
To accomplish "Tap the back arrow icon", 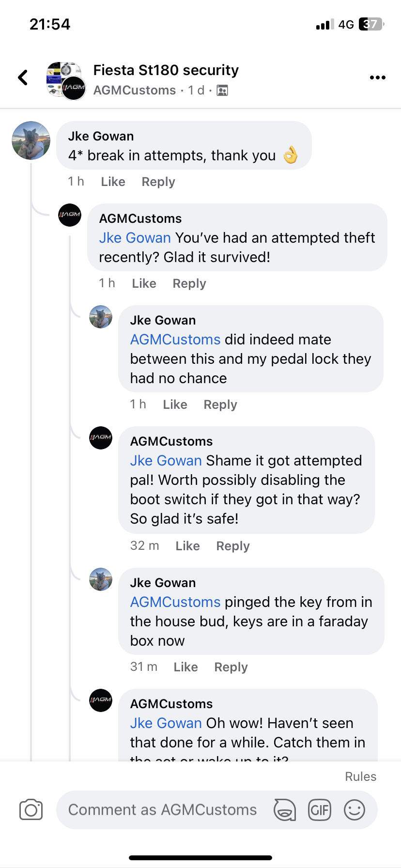I will point(23,77).
